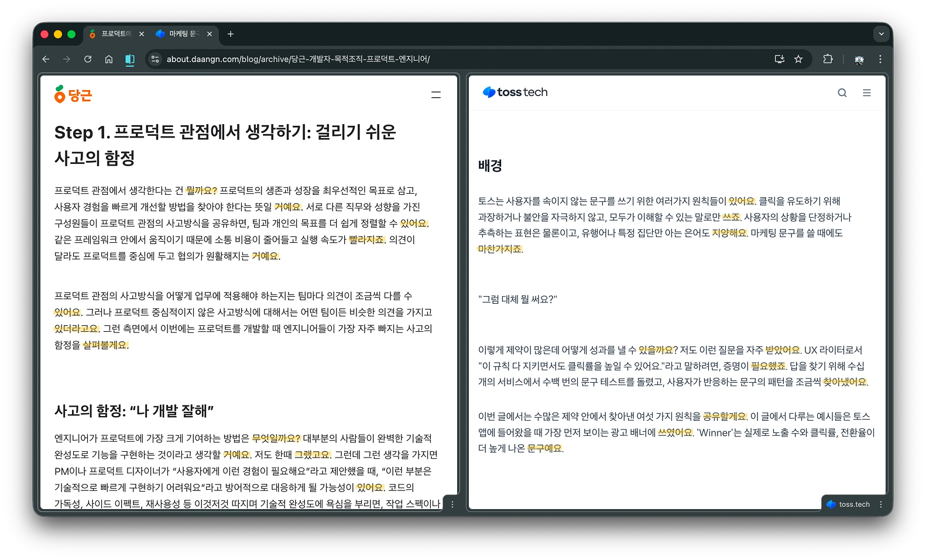Bookmark this page with the star icon

[798, 59]
